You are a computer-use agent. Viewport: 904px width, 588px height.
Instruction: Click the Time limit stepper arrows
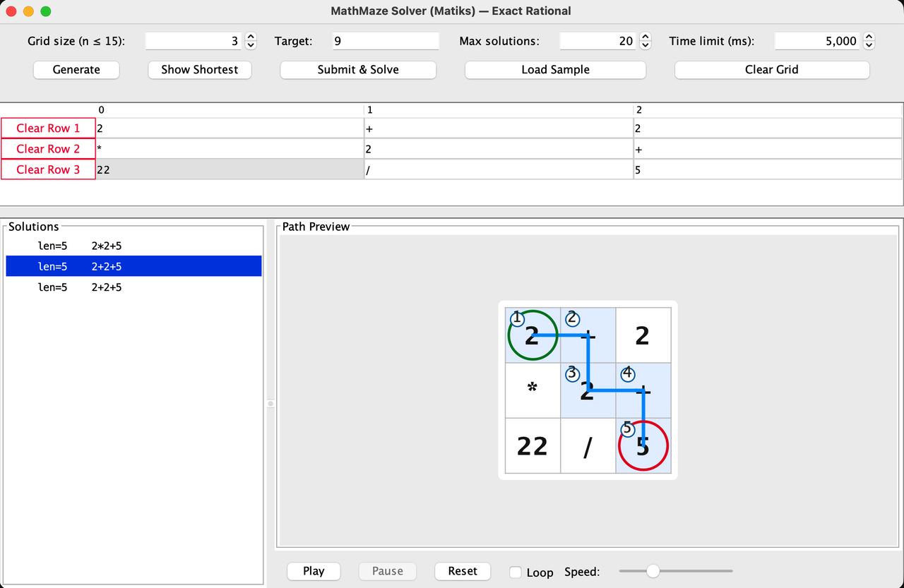[869, 42]
